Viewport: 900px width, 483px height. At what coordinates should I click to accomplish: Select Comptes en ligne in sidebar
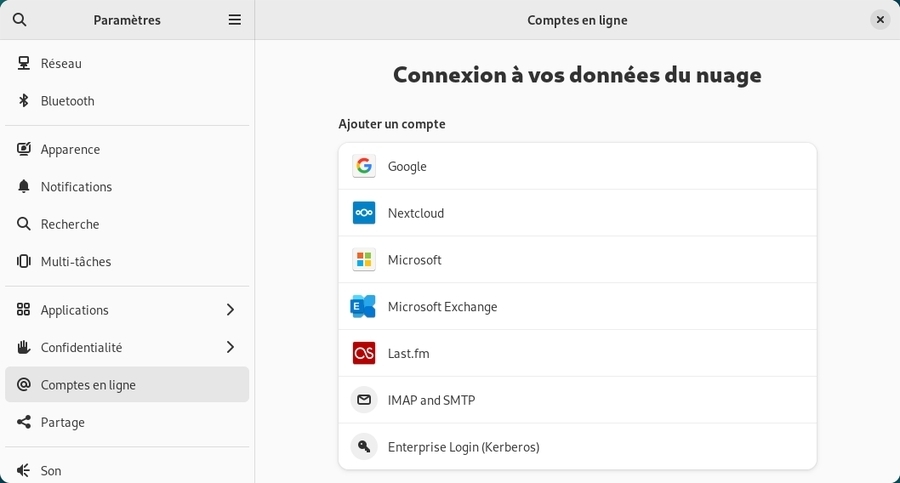click(x=127, y=385)
